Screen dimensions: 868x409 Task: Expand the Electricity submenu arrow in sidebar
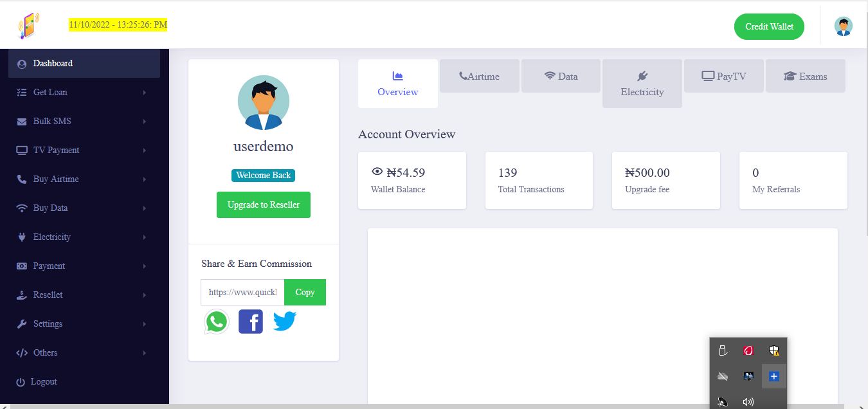click(145, 237)
